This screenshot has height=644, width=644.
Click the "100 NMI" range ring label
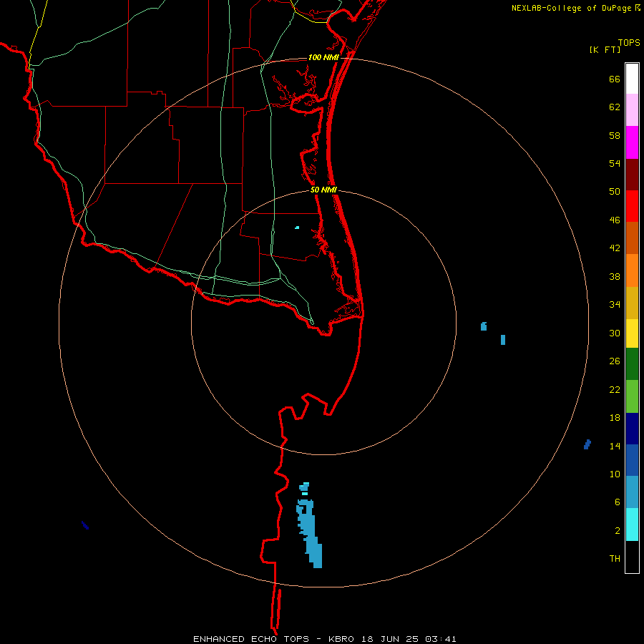323,57
